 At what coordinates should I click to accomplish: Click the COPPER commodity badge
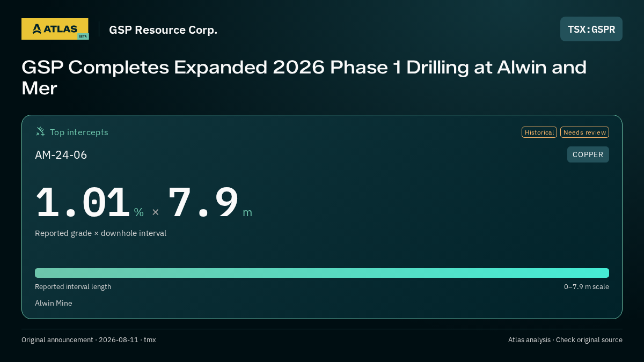click(588, 154)
